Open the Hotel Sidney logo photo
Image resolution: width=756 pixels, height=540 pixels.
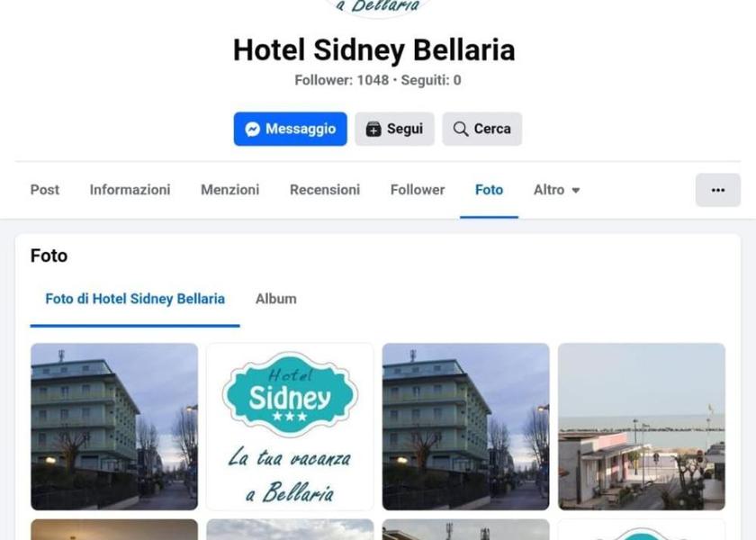tap(290, 427)
